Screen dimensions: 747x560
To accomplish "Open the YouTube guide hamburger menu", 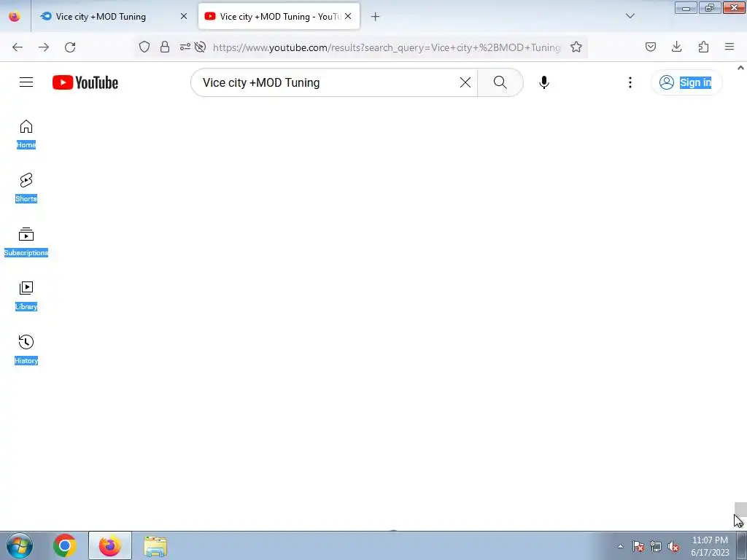I will click(x=26, y=82).
